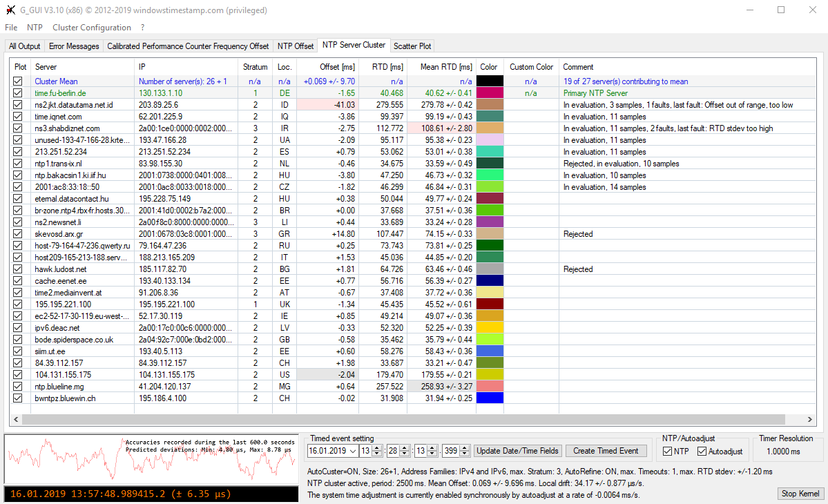
Task: Sort by the Stratum column header
Action: pos(256,67)
